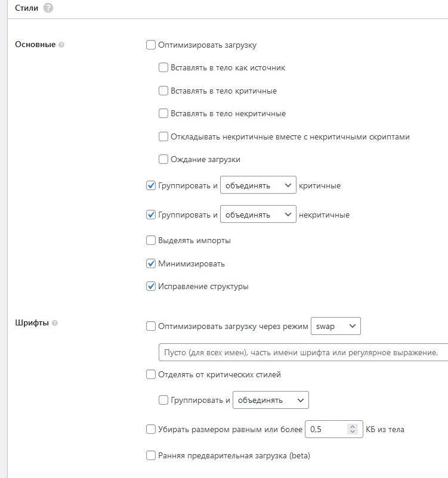Enable Вставлять в тело некритичные

tap(163, 114)
